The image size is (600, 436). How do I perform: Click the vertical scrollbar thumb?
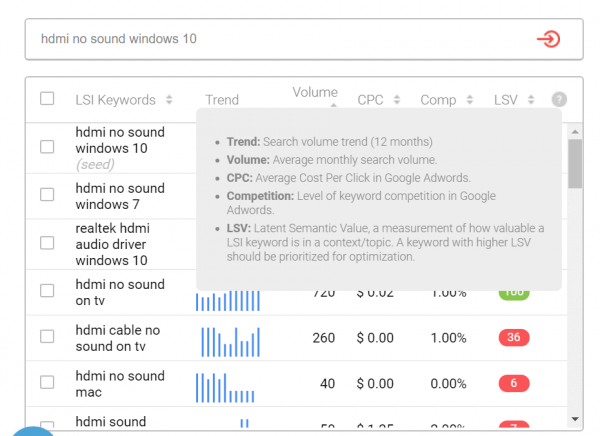pos(575,163)
